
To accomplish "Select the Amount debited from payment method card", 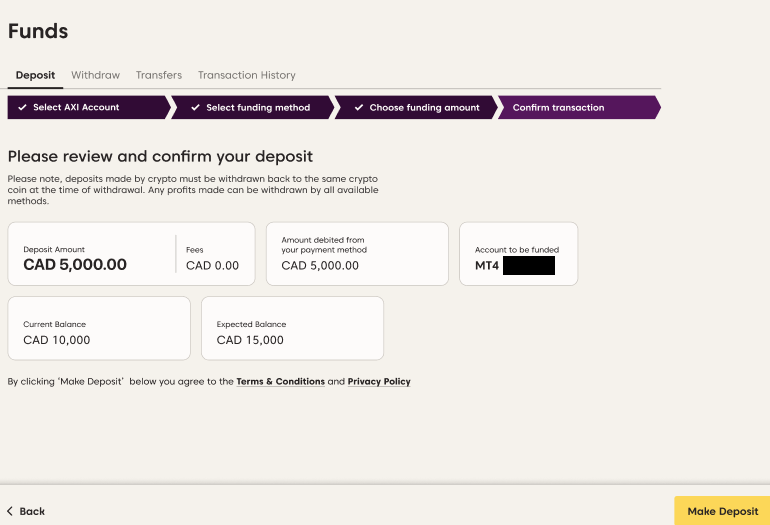I will [357, 254].
